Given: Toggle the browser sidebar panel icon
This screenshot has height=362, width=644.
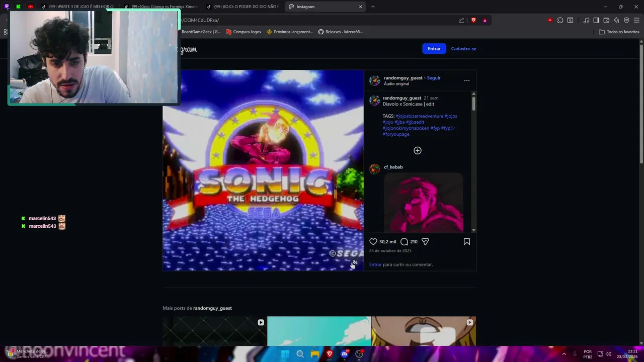Looking at the screenshot, I should tap(596, 20).
